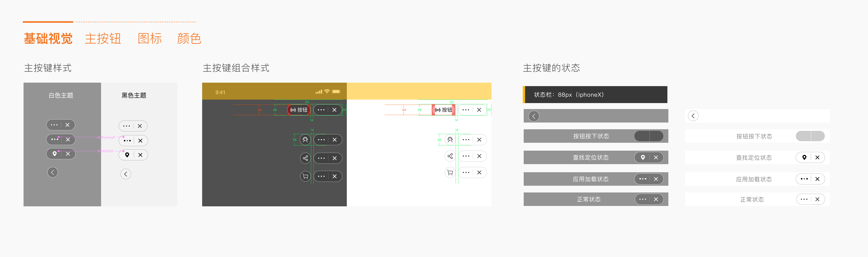Close capsule beside light mockup share icon
This screenshot has height=257, width=868.
click(x=479, y=156)
